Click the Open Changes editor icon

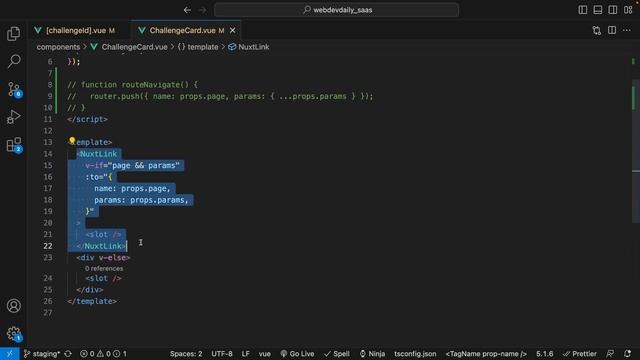coord(597,30)
